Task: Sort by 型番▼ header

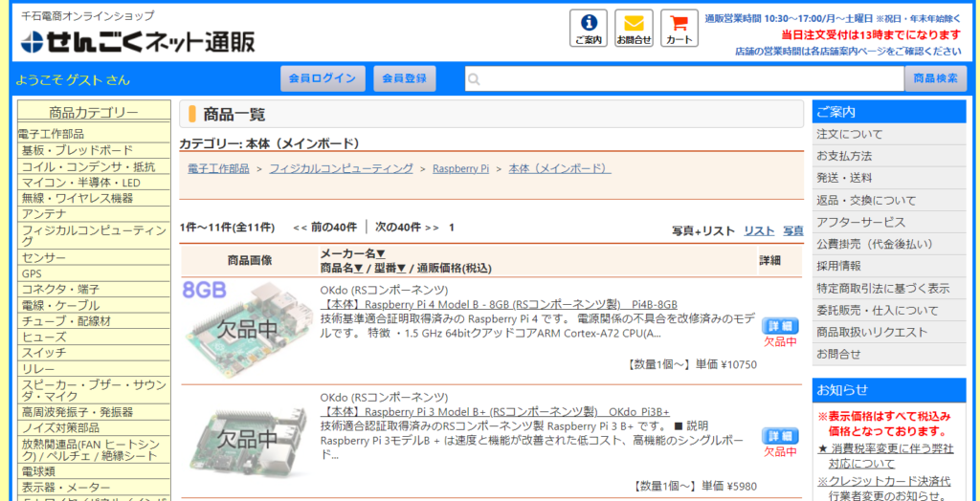Action: (390, 268)
